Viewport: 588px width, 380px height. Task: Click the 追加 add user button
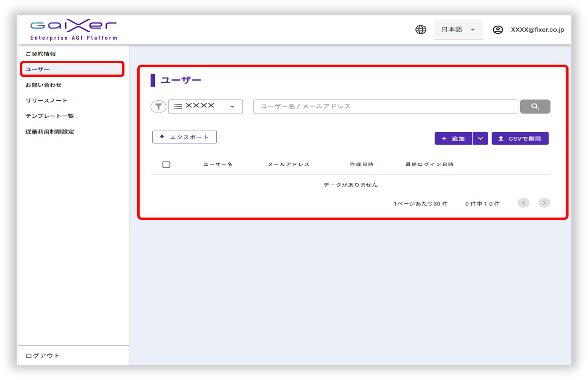click(x=453, y=138)
